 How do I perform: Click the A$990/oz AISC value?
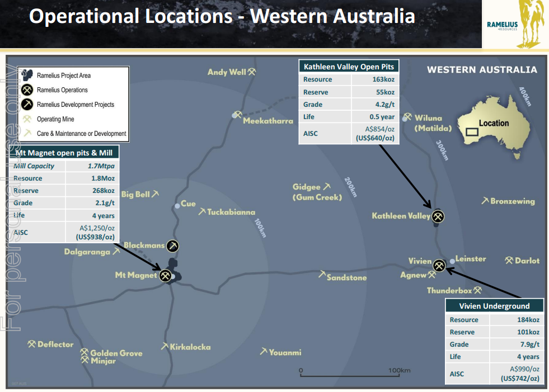click(524, 369)
